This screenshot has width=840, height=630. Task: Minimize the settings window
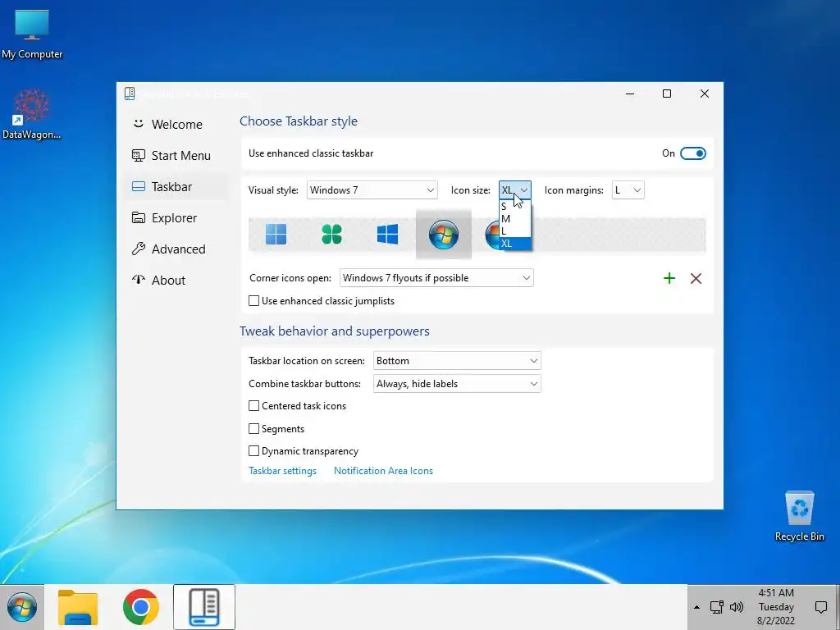pyautogui.click(x=630, y=94)
